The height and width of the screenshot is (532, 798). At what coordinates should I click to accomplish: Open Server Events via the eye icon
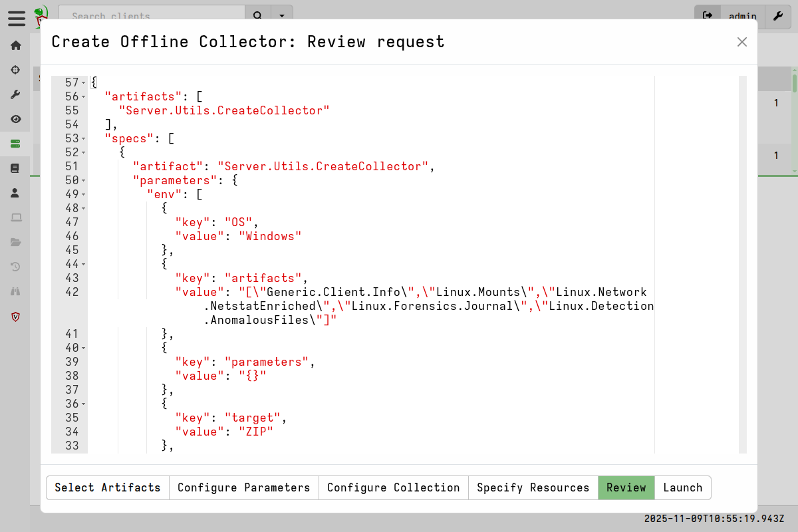pos(15,118)
